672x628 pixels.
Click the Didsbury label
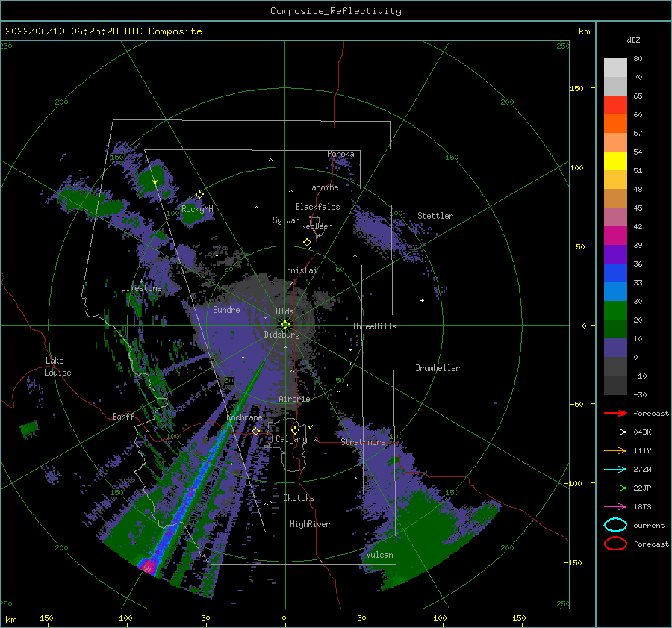pyautogui.click(x=282, y=335)
